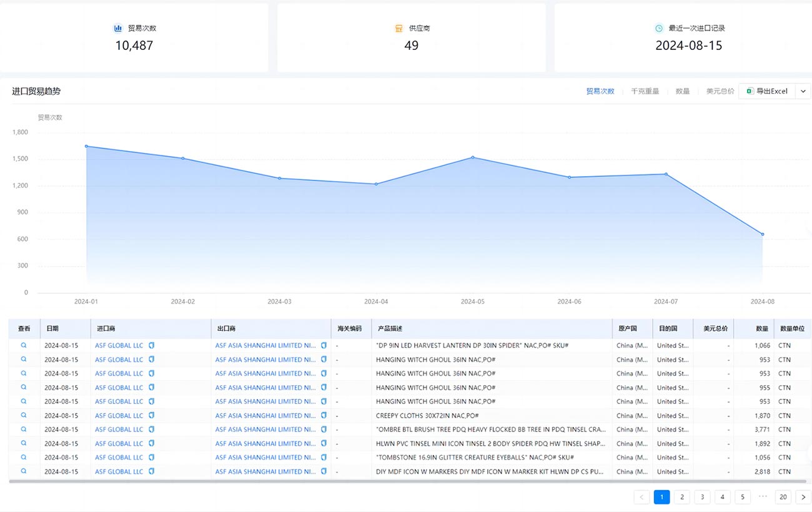Click the bar chart icon beside 贸易次数 card
812x512 pixels.
click(x=117, y=28)
